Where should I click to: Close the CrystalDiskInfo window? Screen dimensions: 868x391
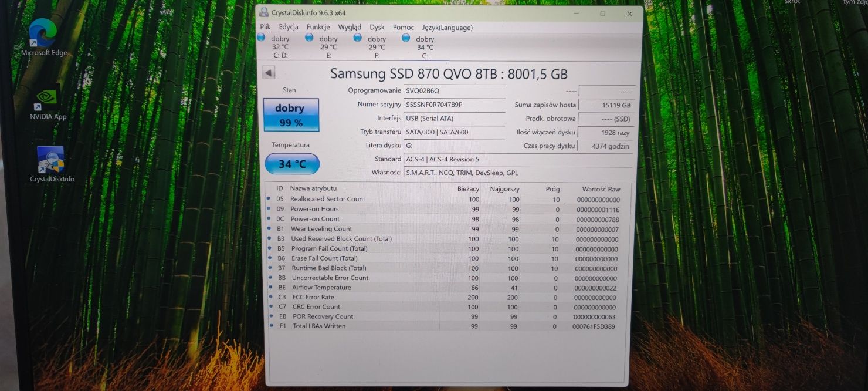click(x=629, y=13)
